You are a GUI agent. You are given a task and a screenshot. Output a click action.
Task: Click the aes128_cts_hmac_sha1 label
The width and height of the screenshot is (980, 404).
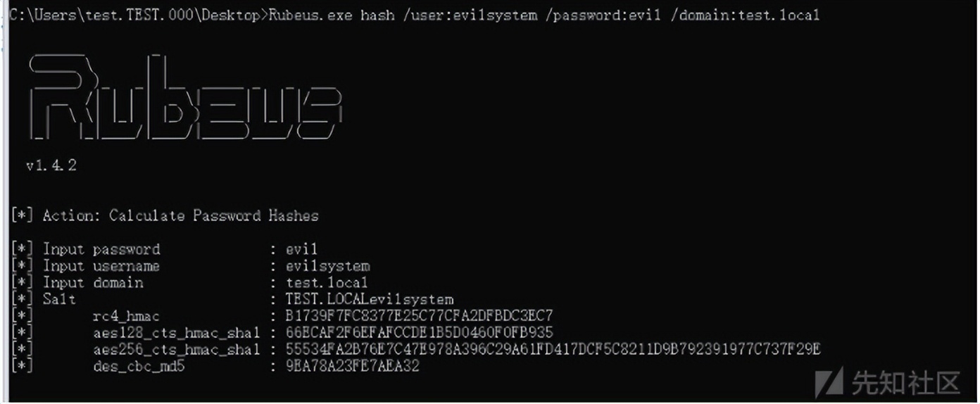point(176,333)
